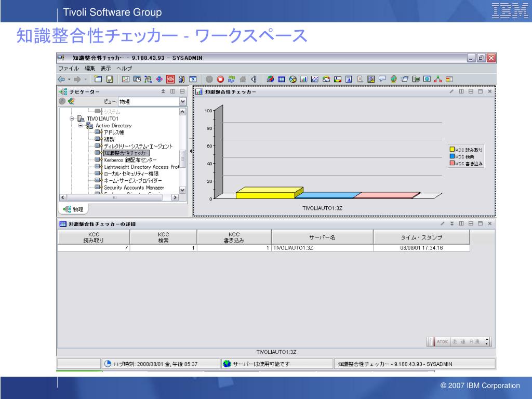Open the workflow editor icon

point(148,79)
